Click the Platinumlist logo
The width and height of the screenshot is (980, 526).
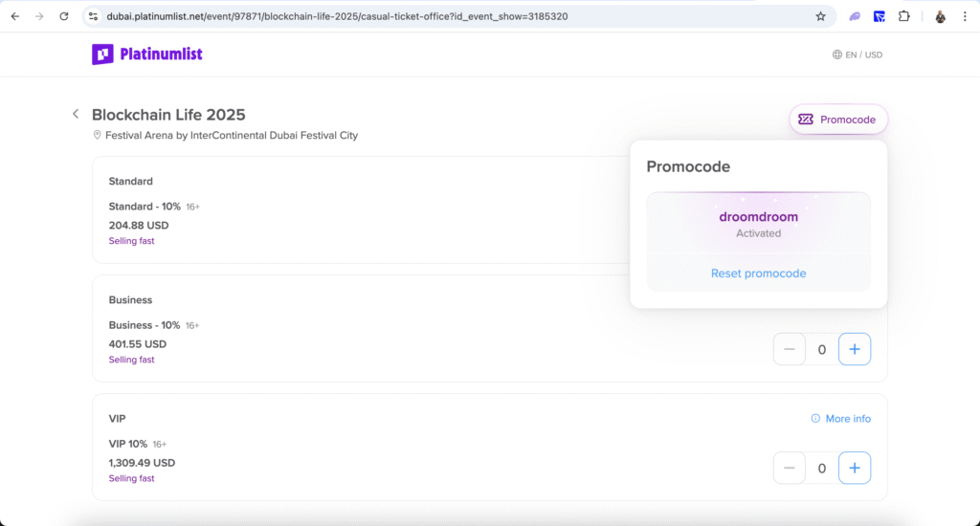coord(147,55)
